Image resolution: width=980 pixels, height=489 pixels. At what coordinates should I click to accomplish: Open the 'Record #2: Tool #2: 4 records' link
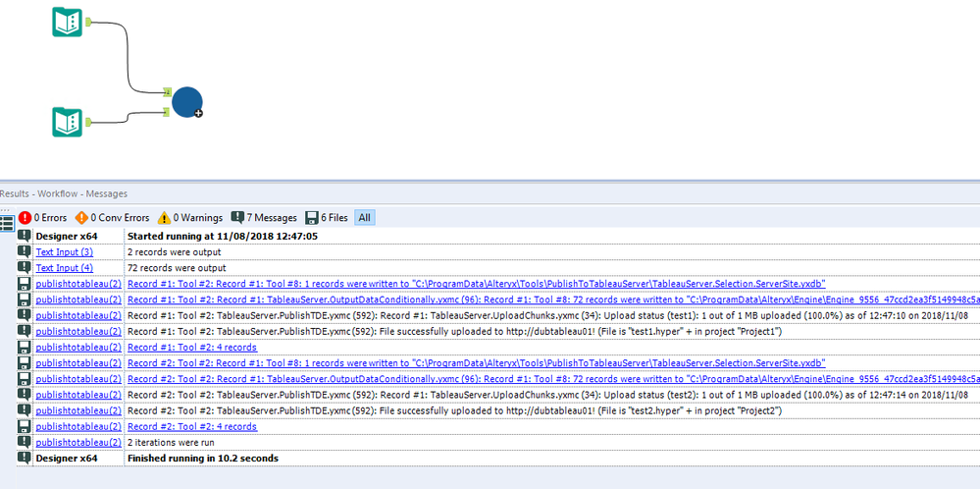pyautogui.click(x=192, y=426)
